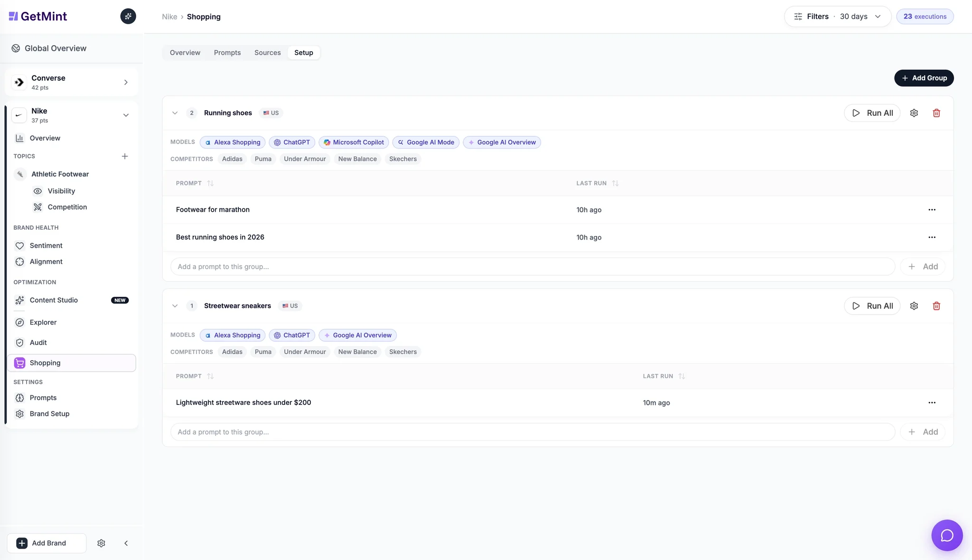Open settings gear beside Add Brand
The height and width of the screenshot is (560, 972).
click(x=101, y=543)
